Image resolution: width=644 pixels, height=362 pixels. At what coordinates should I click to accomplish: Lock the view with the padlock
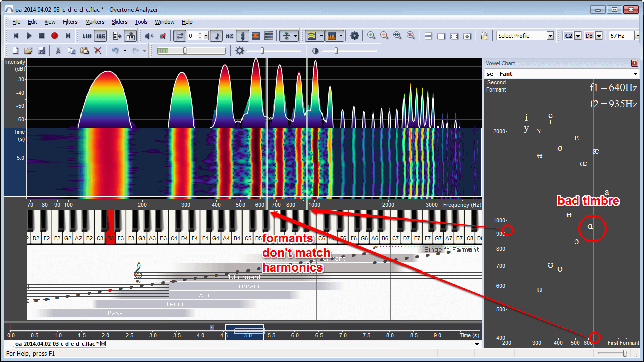[485, 36]
